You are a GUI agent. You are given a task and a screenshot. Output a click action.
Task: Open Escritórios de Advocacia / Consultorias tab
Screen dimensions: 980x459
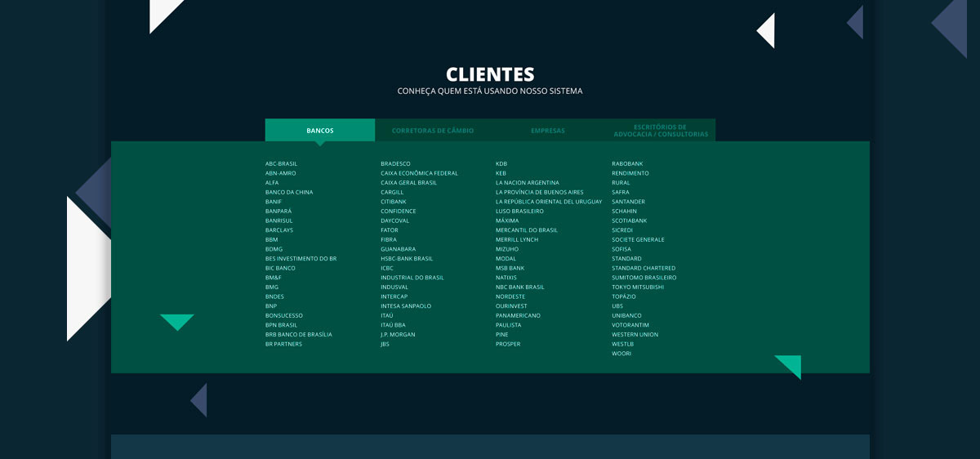(x=660, y=131)
